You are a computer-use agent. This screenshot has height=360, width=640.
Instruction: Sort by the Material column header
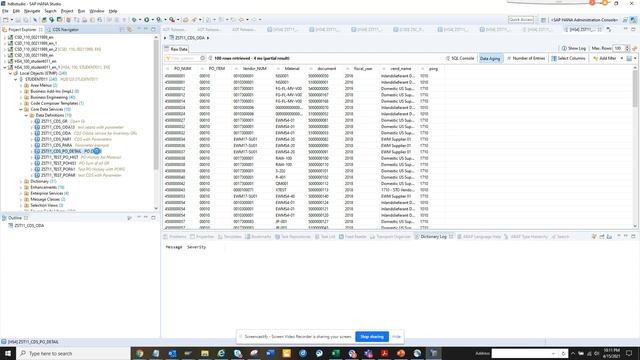[x=292, y=69]
